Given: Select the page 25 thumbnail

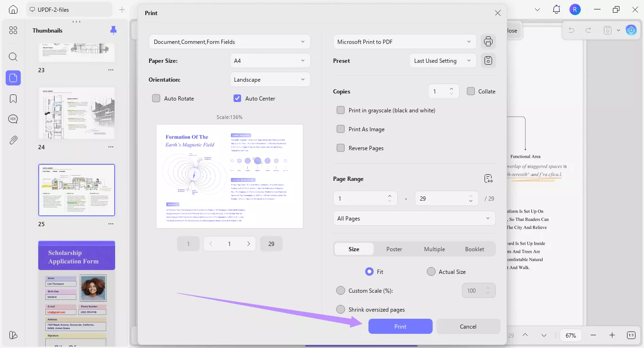Looking at the screenshot, I should pyautogui.click(x=76, y=190).
